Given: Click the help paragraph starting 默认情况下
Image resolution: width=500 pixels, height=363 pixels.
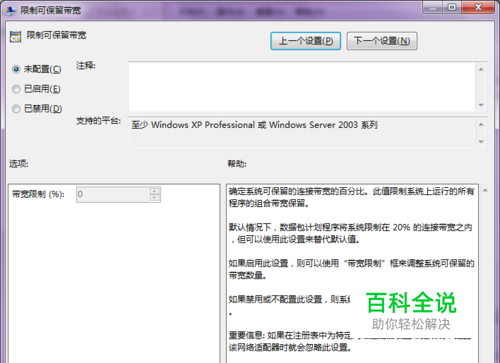Looking at the screenshot, I should pyautogui.click(x=350, y=233).
